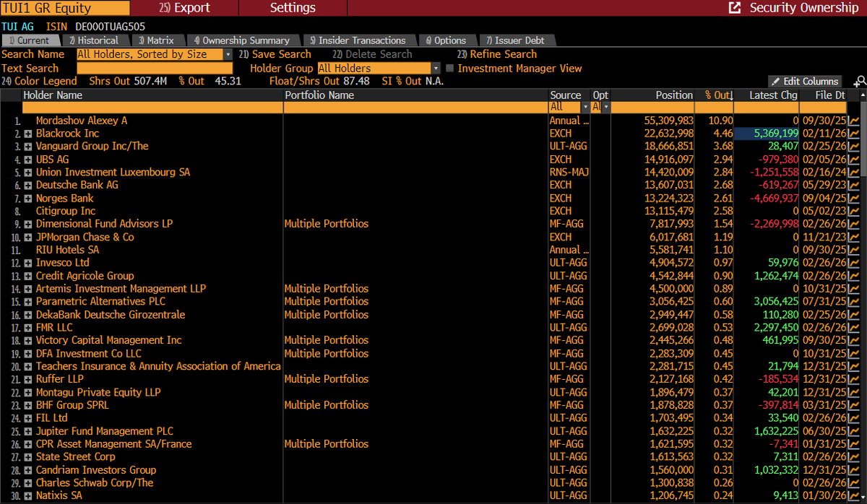Click the magnifying glass search icon

[860, 81]
